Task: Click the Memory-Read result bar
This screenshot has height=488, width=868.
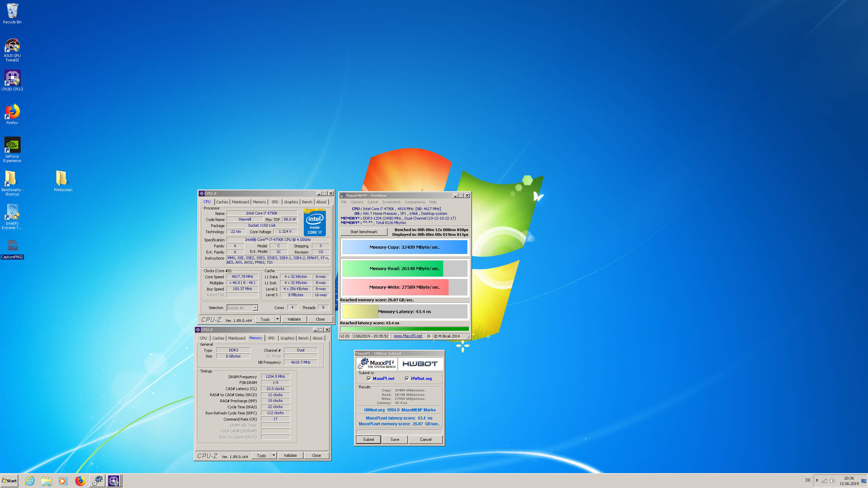Action: pyautogui.click(x=405, y=268)
